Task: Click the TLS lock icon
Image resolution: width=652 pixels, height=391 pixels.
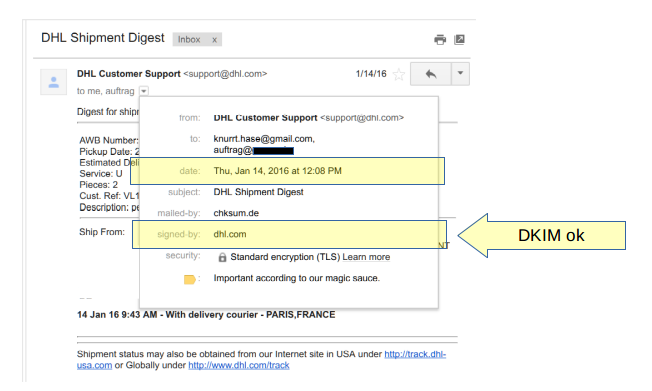Action: point(222,257)
